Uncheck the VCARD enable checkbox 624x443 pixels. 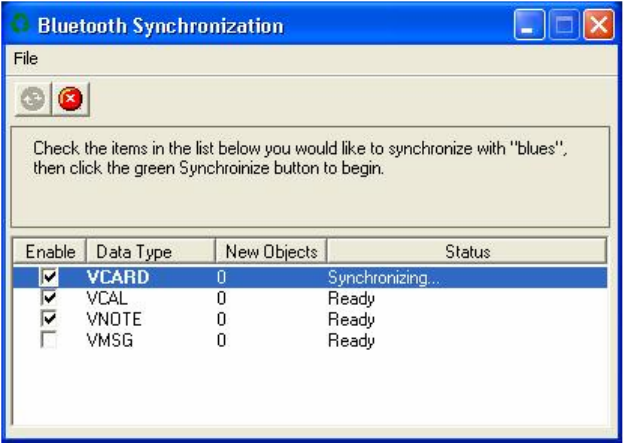(49, 277)
